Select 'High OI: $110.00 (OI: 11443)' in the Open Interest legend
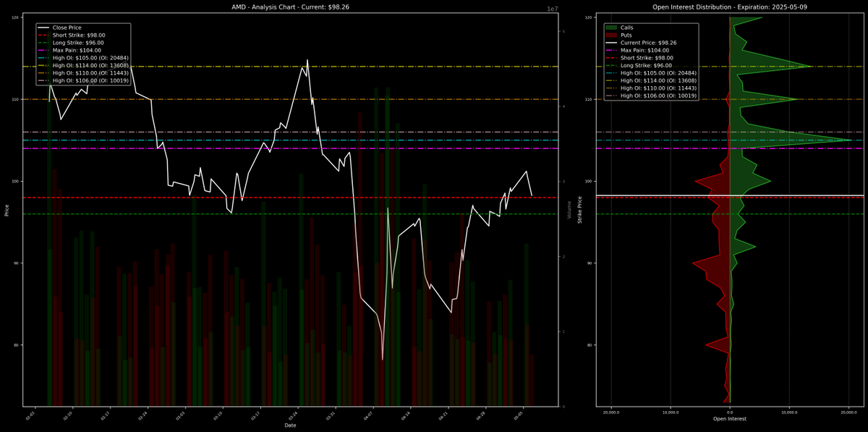The image size is (868, 432). 658,88
